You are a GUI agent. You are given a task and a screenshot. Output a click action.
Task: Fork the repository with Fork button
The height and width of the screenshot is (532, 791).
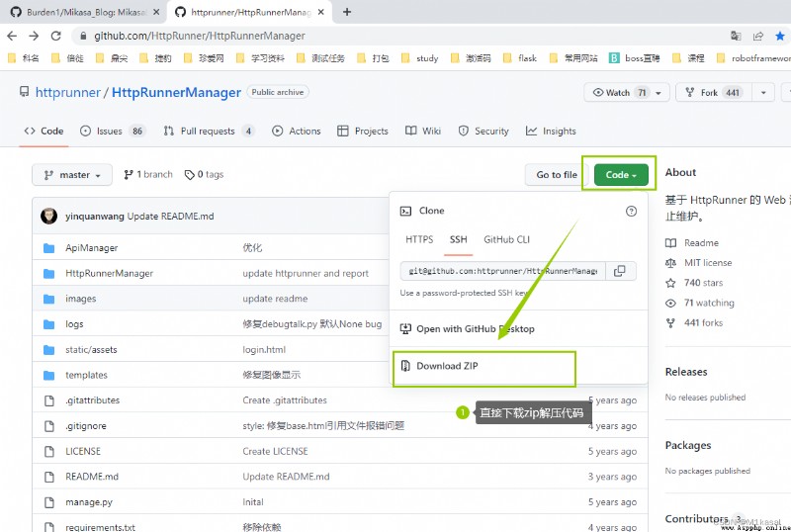pyautogui.click(x=714, y=92)
